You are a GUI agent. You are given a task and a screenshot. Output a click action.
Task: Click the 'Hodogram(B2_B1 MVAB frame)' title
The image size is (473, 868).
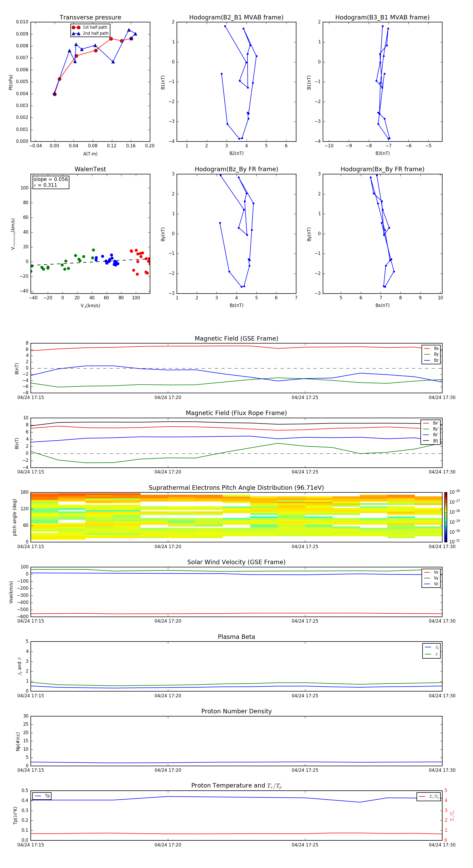(236, 18)
